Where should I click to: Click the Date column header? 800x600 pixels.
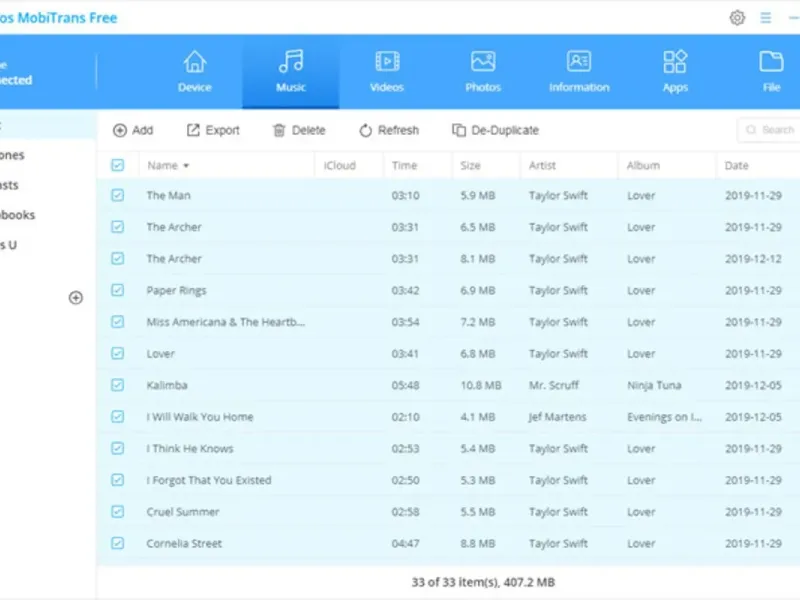pos(736,165)
